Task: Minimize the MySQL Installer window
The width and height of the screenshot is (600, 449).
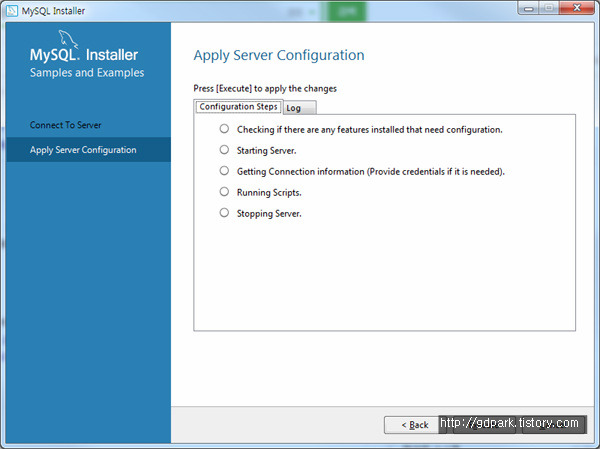Action: [x=529, y=8]
